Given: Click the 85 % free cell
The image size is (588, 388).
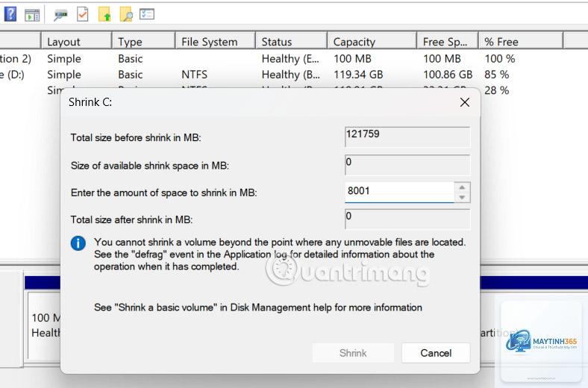Looking at the screenshot, I should pos(496,75).
